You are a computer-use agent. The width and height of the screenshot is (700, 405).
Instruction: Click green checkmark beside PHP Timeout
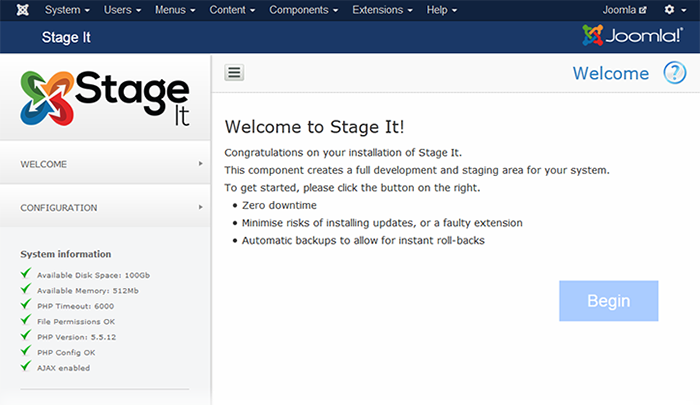pos(26,304)
